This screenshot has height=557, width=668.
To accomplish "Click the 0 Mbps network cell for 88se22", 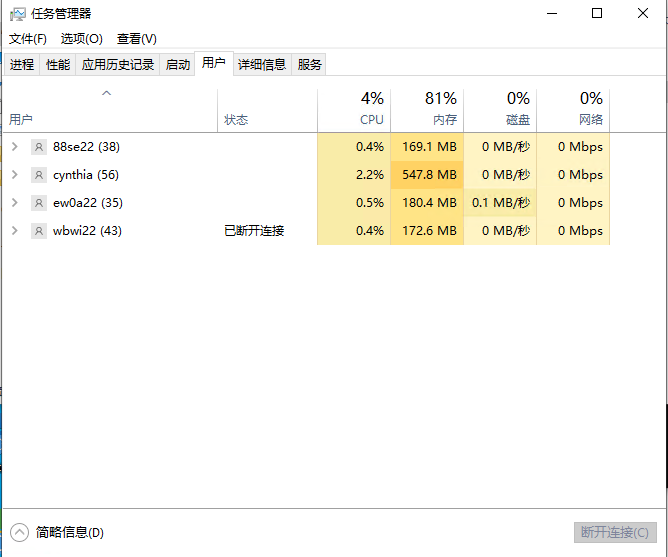I will [x=573, y=147].
